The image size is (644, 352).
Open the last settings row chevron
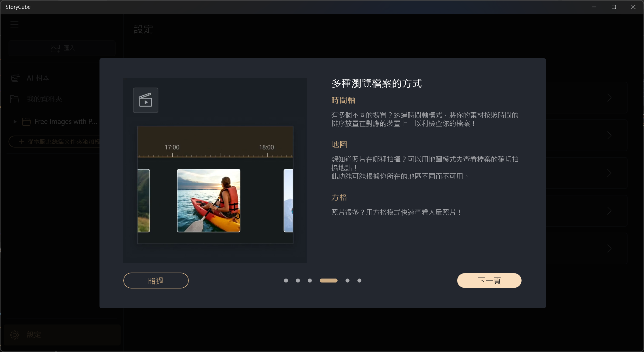(609, 249)
